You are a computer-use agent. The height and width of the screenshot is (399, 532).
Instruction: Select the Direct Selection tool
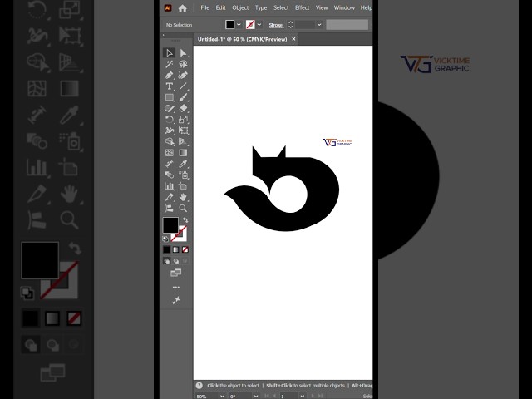pyautogui.click(x=183, y=53)
